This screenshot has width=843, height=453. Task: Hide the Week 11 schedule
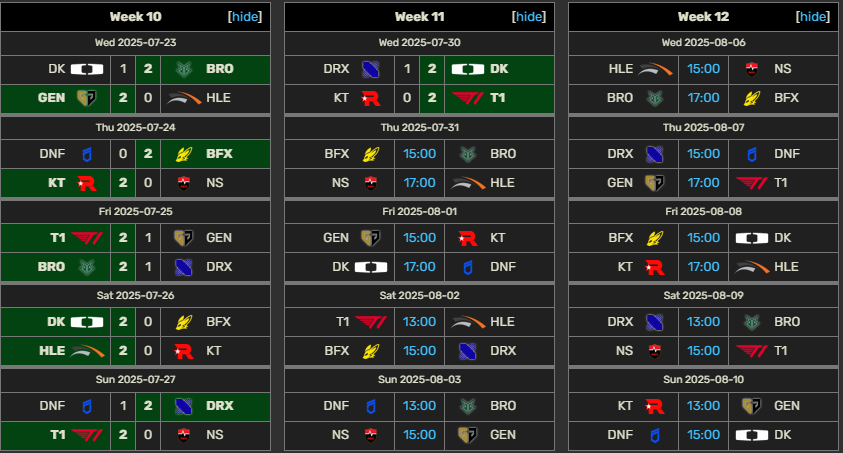pyautogui.click(x=528, y=17)
